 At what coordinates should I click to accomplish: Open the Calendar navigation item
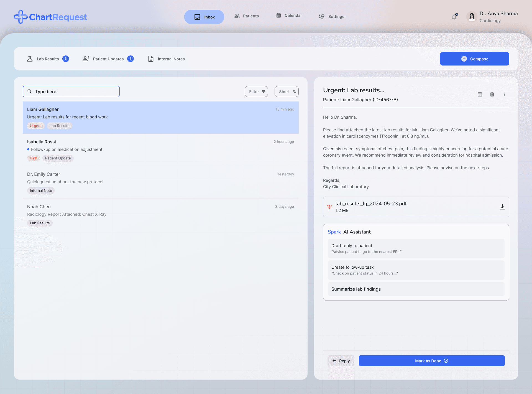(x=289, y=16)
